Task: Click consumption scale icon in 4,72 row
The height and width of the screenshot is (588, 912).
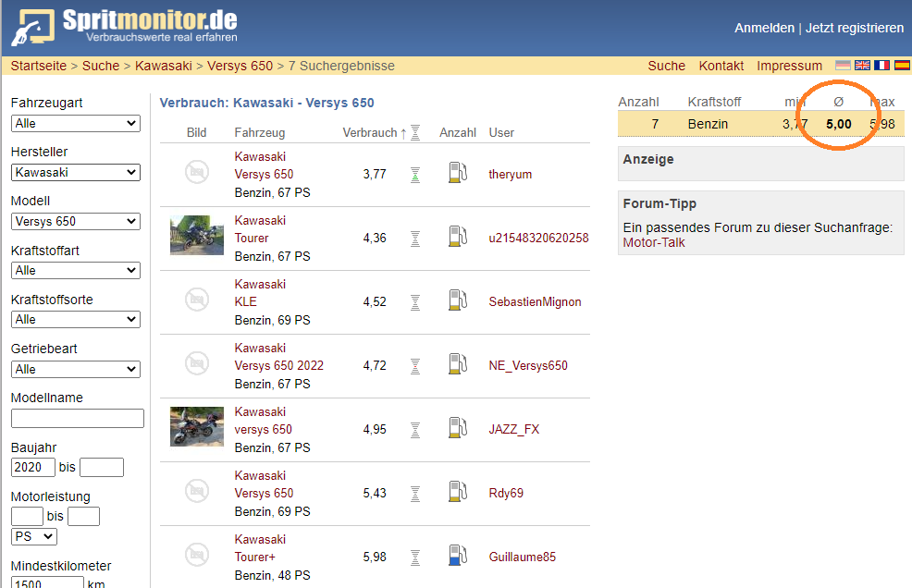Action: click(x=415, y=366)
